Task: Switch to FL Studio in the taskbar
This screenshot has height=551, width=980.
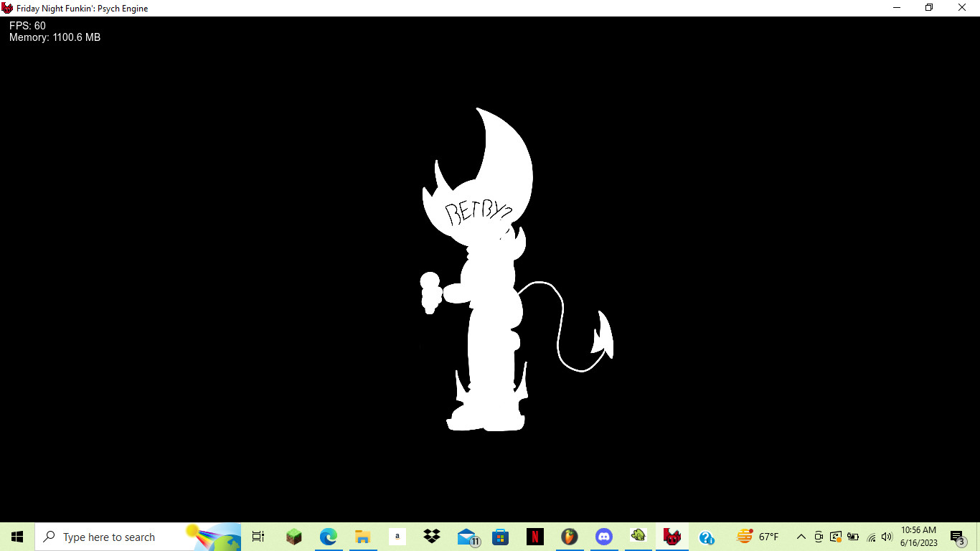Action: [569, 537]
